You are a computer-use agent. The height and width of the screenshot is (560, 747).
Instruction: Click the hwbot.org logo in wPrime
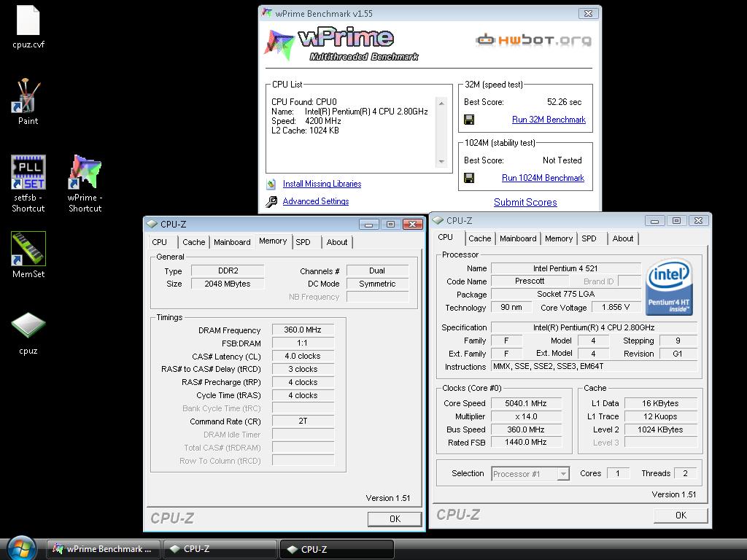tap(533, 40)
